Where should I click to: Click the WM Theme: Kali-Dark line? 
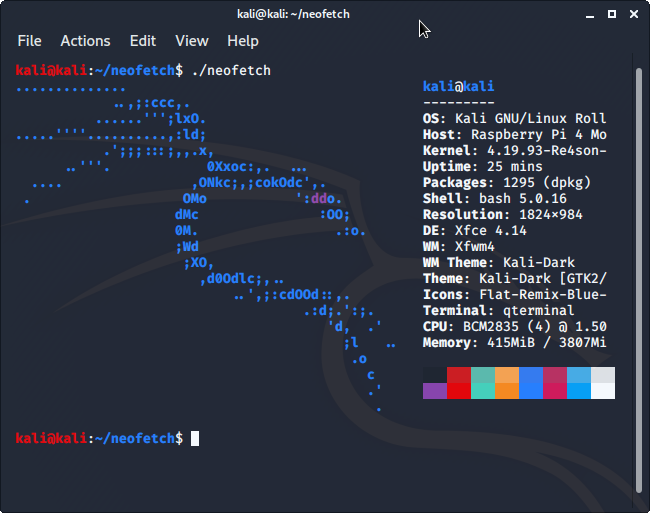499,263
